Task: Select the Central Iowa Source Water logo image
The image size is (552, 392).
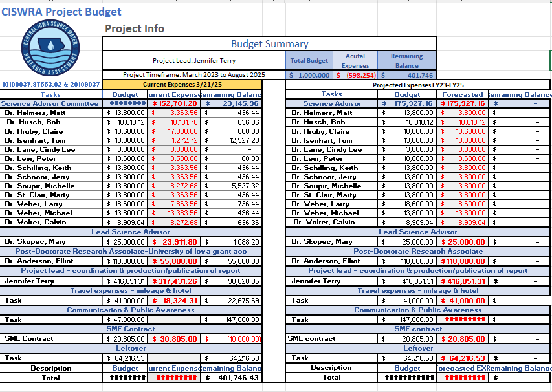Action: [50, 49]
